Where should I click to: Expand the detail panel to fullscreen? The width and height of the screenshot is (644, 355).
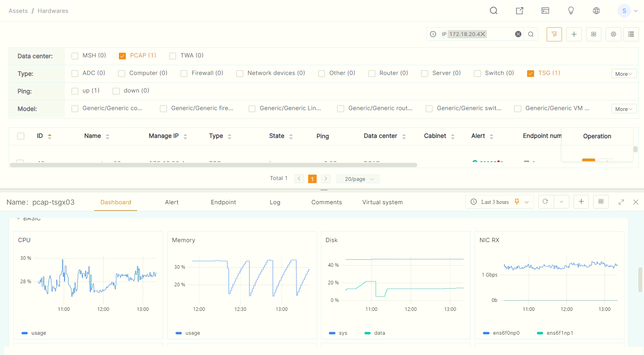coord(621,202)
